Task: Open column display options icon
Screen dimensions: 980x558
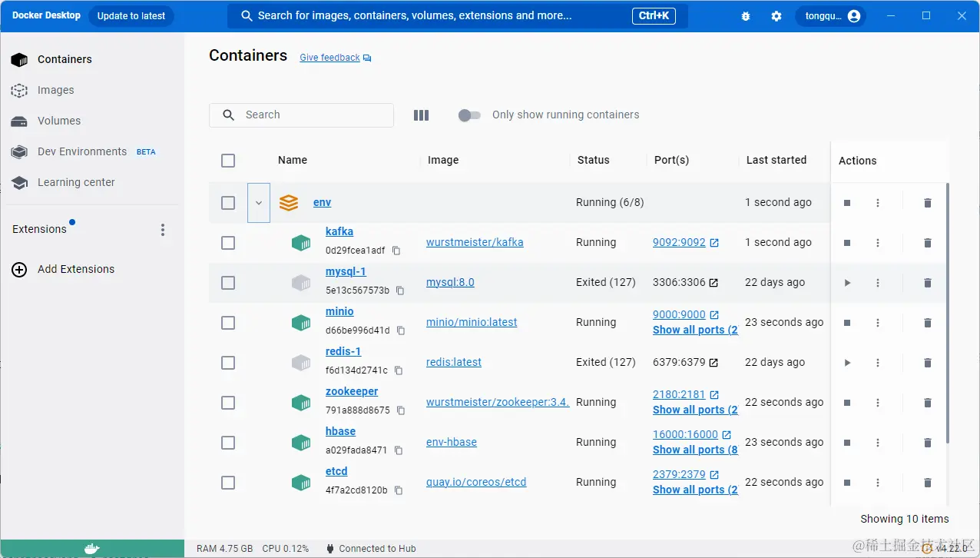Action: click(421, 115)
